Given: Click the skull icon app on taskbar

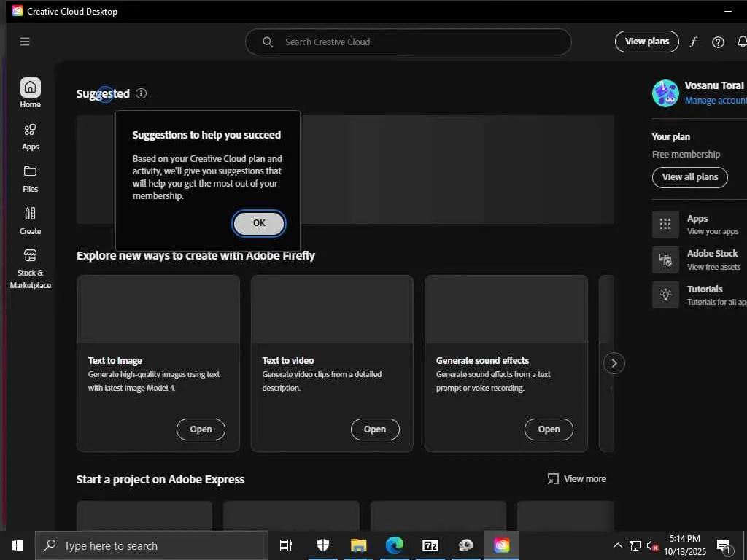Looking at the screenshot, I should [x=466, y=545].
